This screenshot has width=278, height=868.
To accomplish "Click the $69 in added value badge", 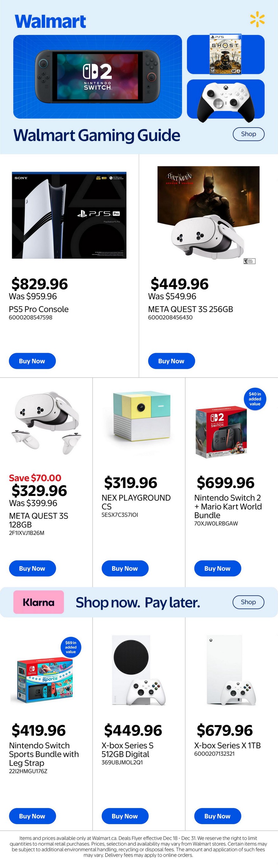I will [70, 647].
